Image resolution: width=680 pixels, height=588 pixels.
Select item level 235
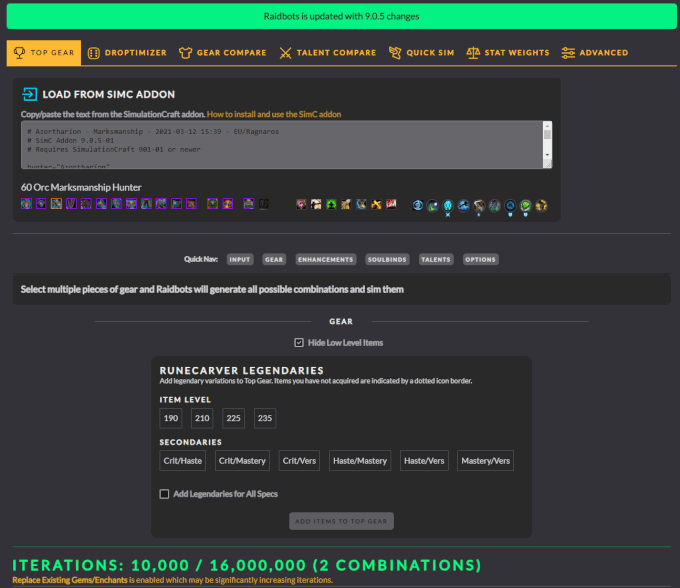click(x=265, y=418)
